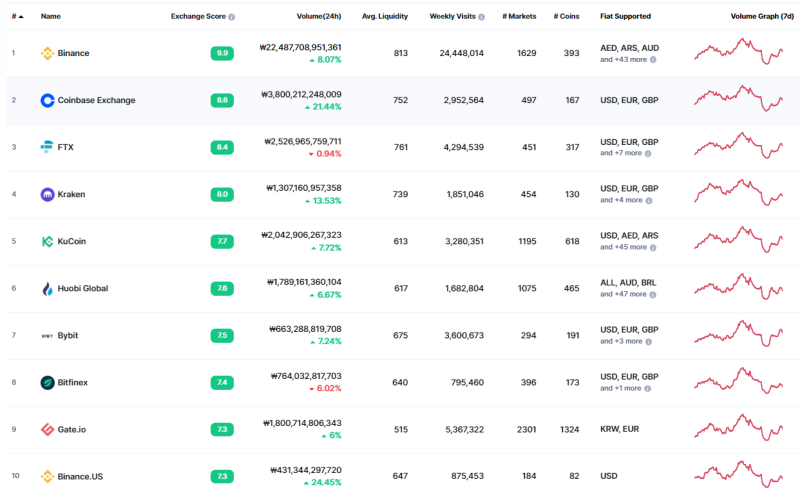Click info icon beside Exchange Score header
Screen dimensions: 800x493
click(x=232, y=17)
